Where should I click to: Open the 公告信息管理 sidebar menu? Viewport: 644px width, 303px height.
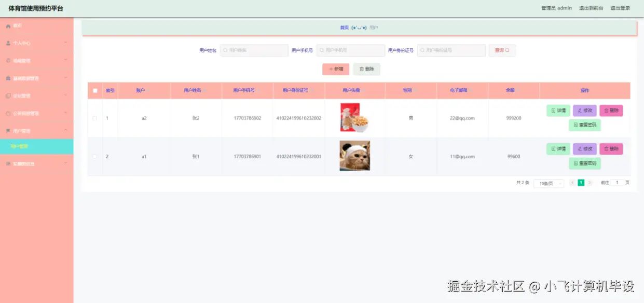[x=36, y=113]
